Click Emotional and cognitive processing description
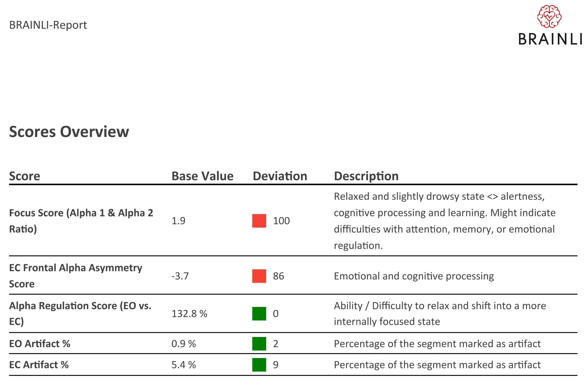This screenshot has width=588, height=392. click(414, 276)
